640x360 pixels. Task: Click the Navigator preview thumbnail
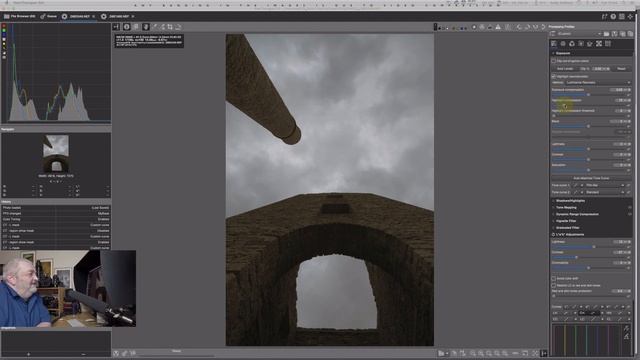coord(56,153)
